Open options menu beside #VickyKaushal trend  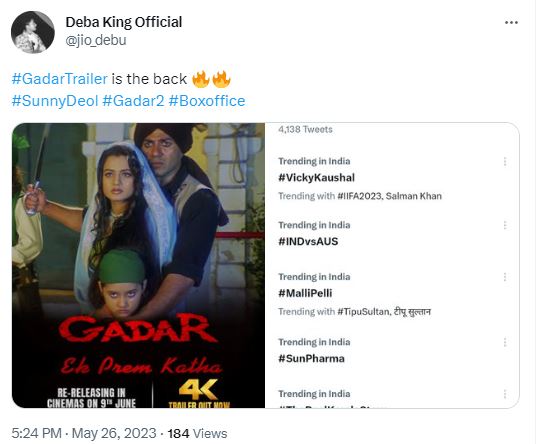coord(505,162)
